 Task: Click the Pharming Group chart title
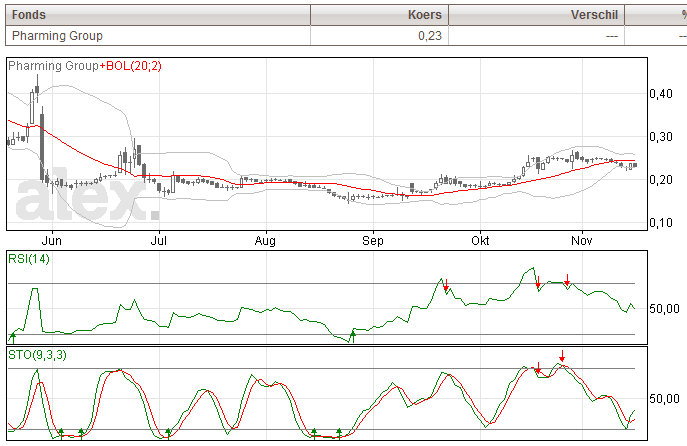(x=53, y=66)
